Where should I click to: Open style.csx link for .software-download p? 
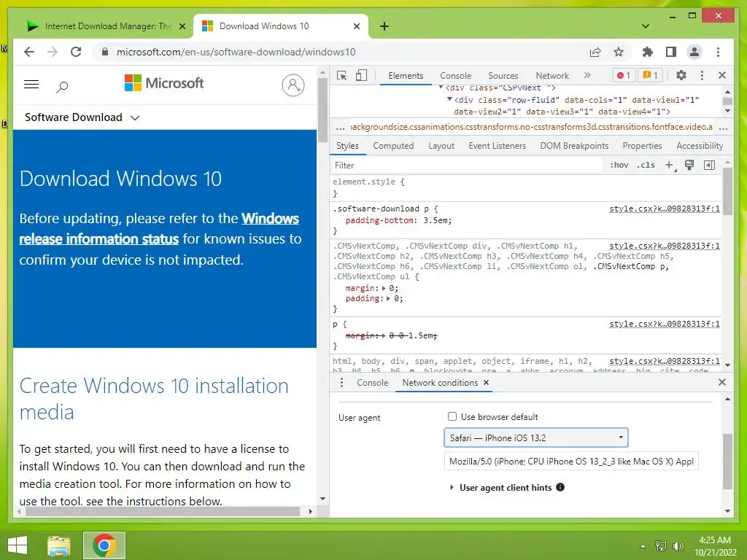pos(665,209)
